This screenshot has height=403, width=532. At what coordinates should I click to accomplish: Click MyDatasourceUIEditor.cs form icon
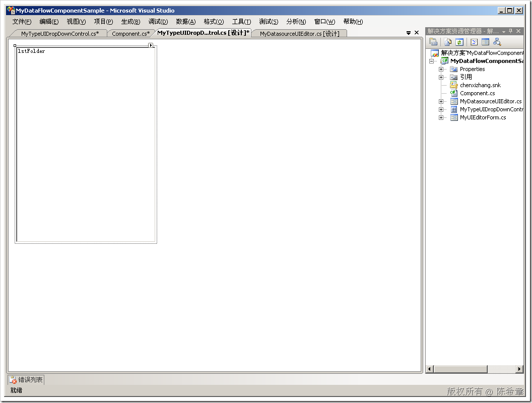(453, 101)
